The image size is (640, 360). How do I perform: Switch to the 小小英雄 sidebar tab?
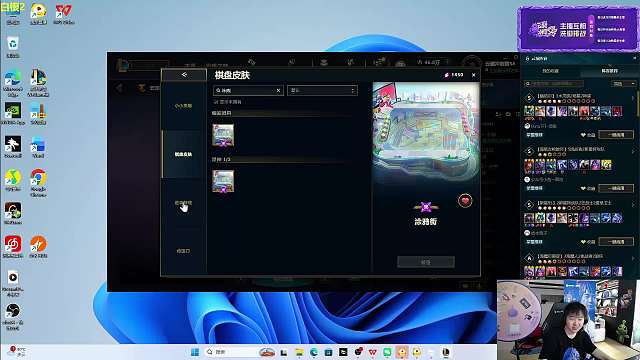point(183,106)
